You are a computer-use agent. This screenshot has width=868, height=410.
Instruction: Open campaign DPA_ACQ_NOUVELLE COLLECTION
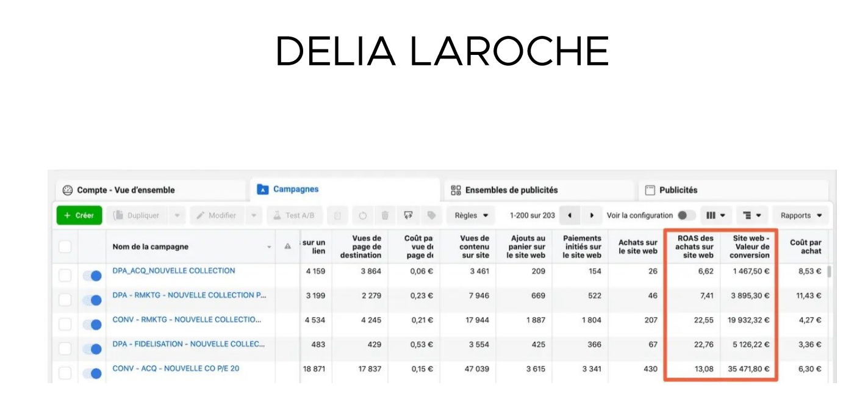[x=174, y=271]
